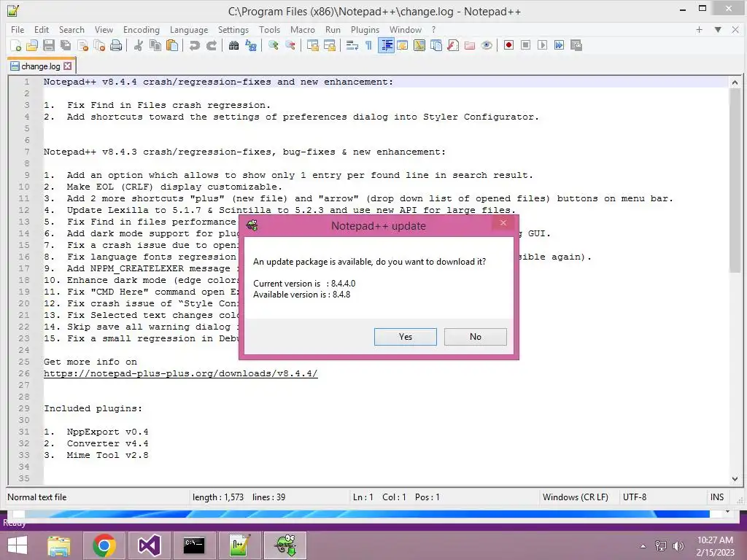Image resolution: width=747 pixels, height=560 pixels.
Task: Open the Document Map icon
Action: click(419, 46)
